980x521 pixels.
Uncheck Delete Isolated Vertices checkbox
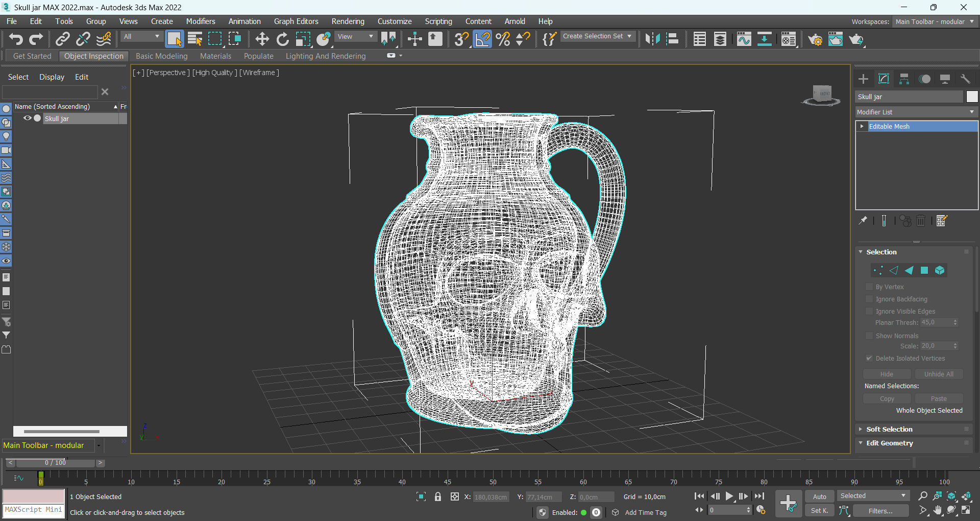869,358
